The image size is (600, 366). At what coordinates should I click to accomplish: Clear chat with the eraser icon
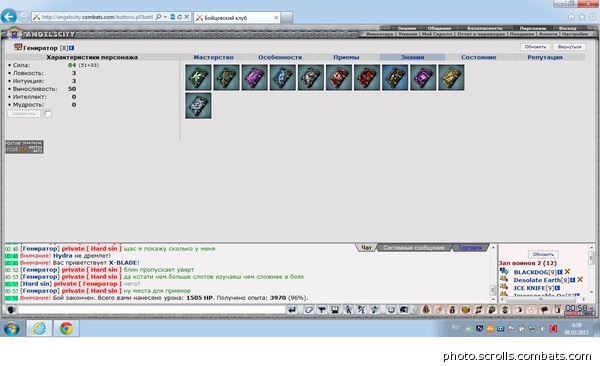(x=308, y=309)
